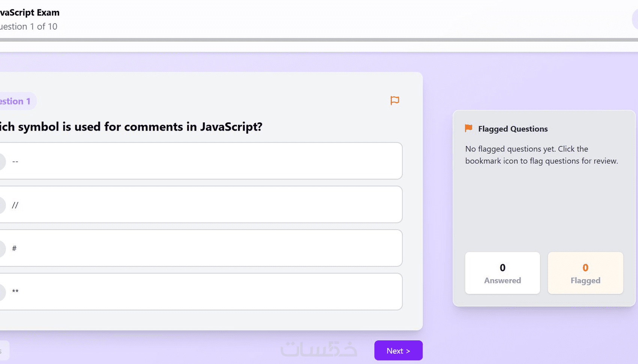Click the Question 1 badge
This screenshot has height=364, width=638.
[16, 101]
